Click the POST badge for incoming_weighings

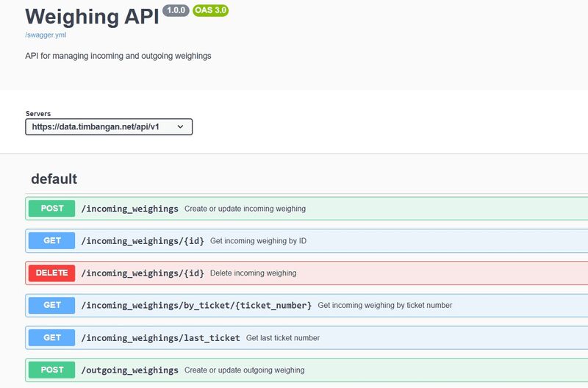tap(51, 209)
